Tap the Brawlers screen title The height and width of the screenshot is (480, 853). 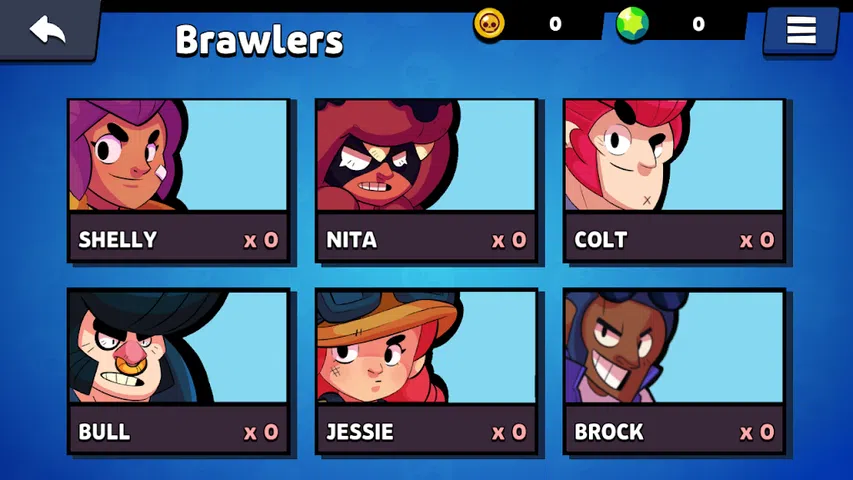tap(259, 40)
